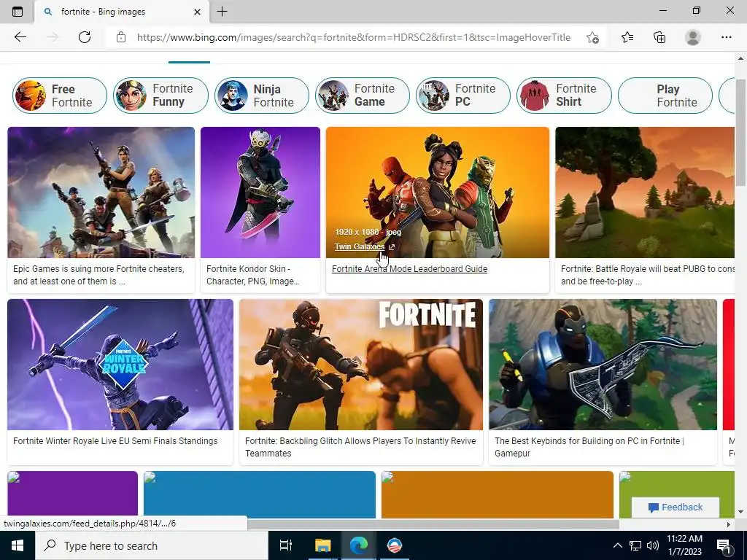Click the Microsoft Edge taskbar icon
This screenshot has height=560, width=747.
pos(359,545)
